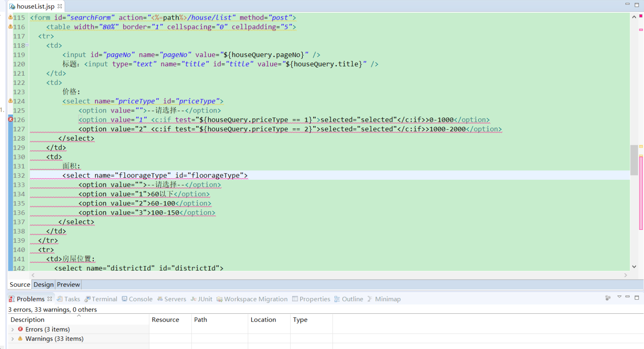Expand the Errors (3 items) group
The height and width of the screenshot is (349, 644).
pyautogui.click(x=13, y=329)
